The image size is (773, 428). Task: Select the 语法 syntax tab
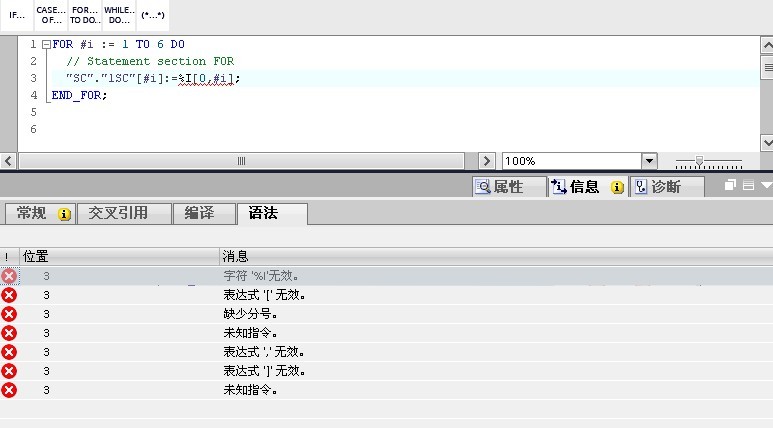pyautogui.click(x=272, y=213)
